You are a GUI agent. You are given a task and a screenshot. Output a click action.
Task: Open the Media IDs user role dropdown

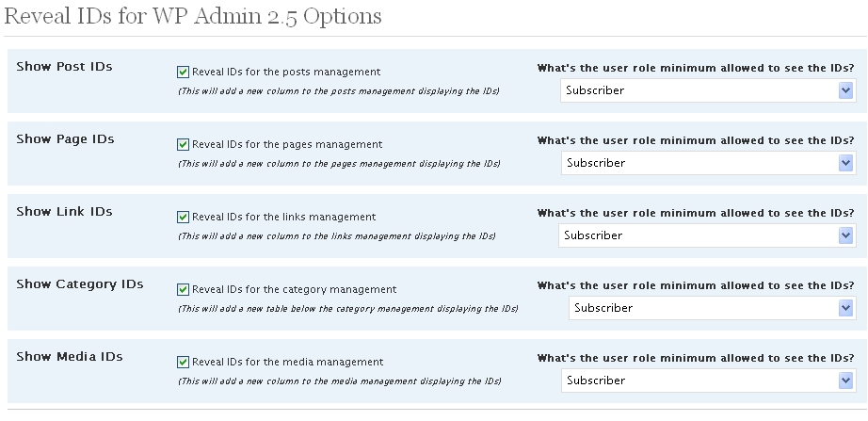coord(707,381)
